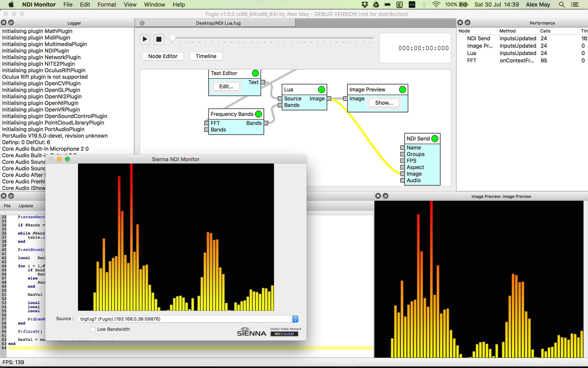Click the FFT input pin on Frequency Bands node
This screenshot has width=588, height=368.
[207, 123]
